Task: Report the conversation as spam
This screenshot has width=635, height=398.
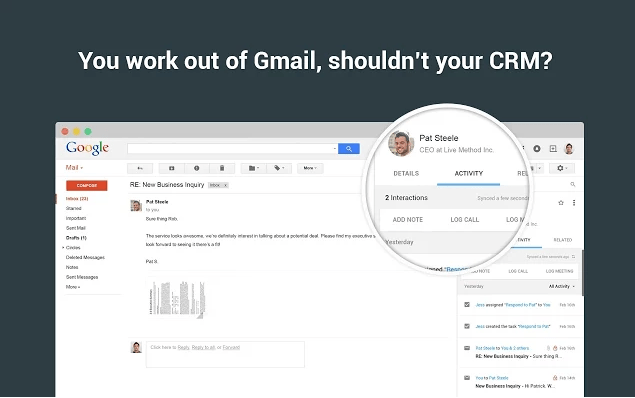Action: (x=197, y=168)
